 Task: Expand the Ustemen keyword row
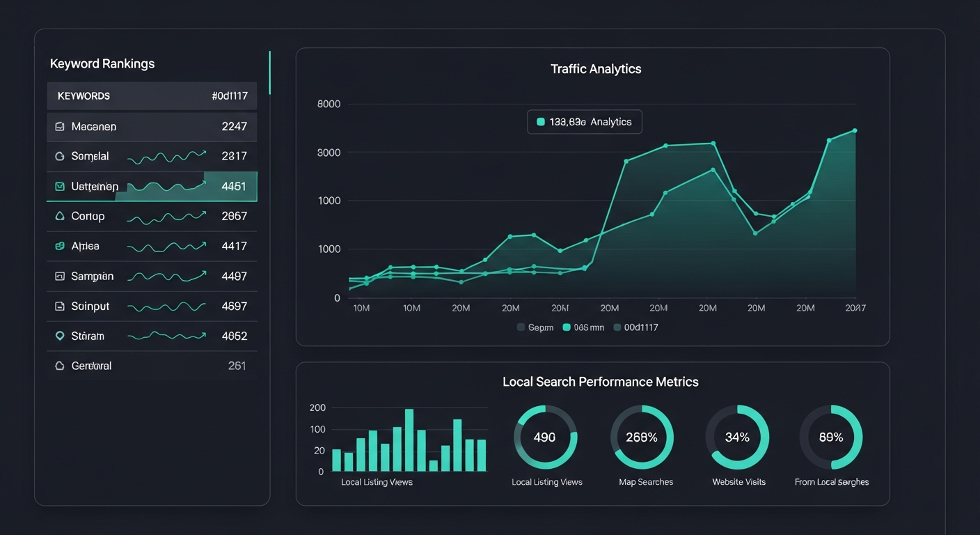(x=152, y=186)
